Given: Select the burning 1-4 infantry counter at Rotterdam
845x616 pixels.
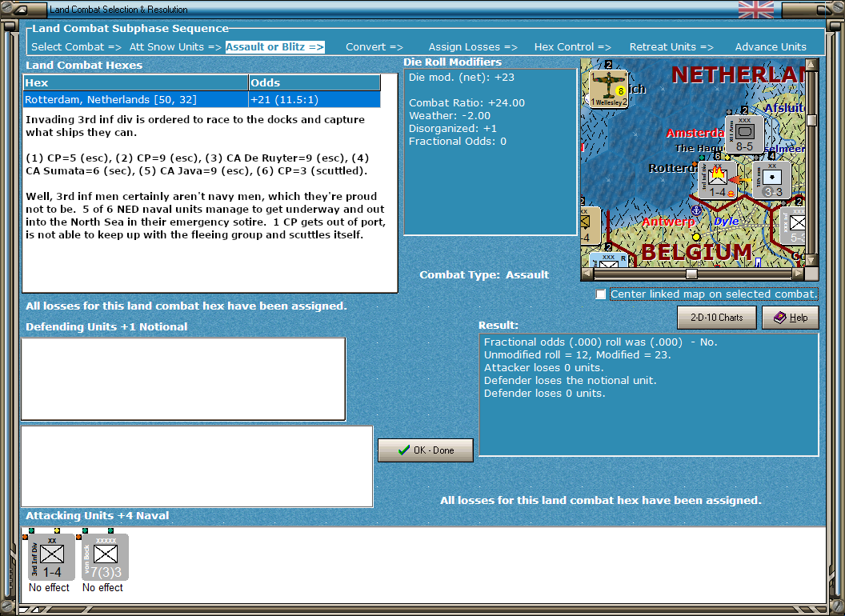Looking at the screenshot, I should [x=717, y=179].
